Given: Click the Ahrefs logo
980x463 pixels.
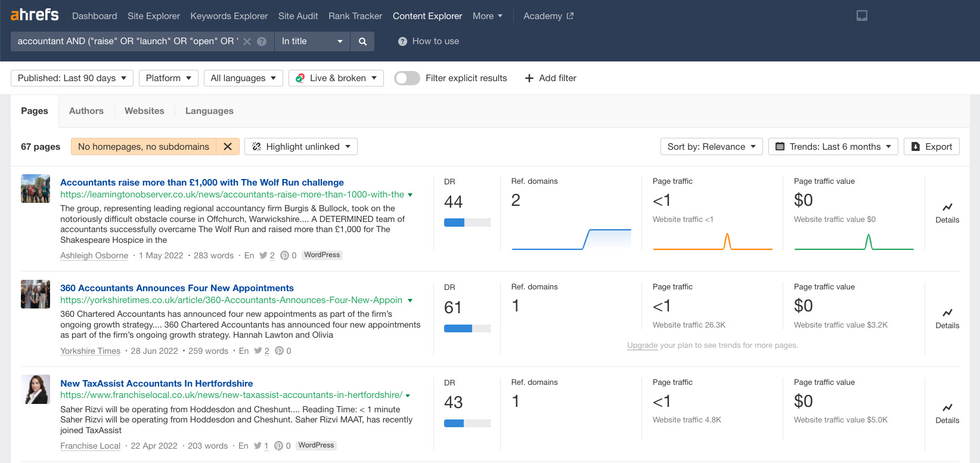Looking at the screenshot, I should pos(35,15).
